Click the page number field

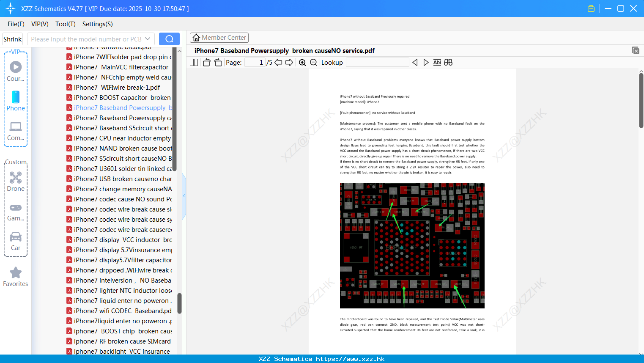click(x=255, y=63)
